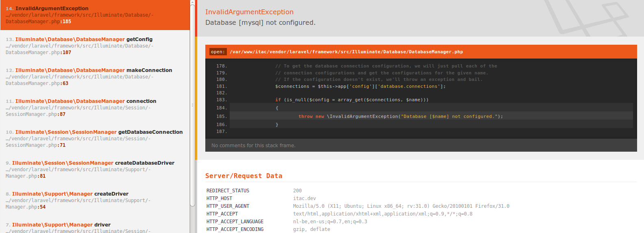
Task: Click the open: DatabaseManager.php file path link
Action: pos(346,52)
